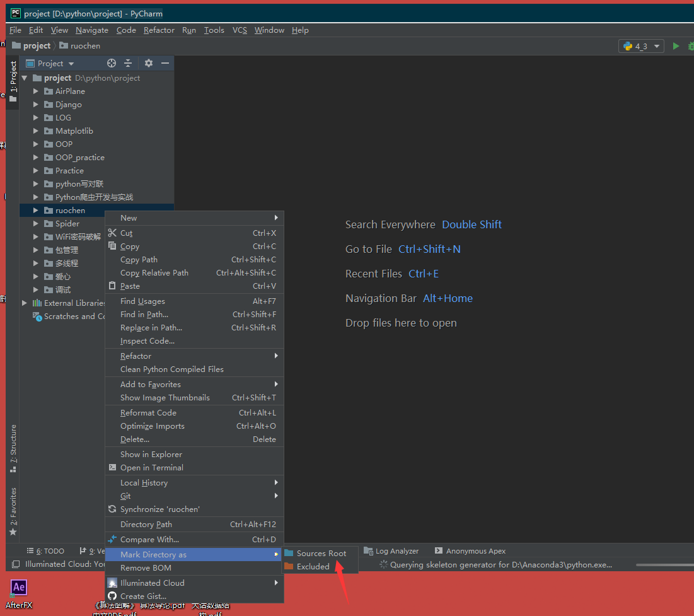Click the locate/scroll-from-source target icon
694x616 pixels.
pos(112,63)
